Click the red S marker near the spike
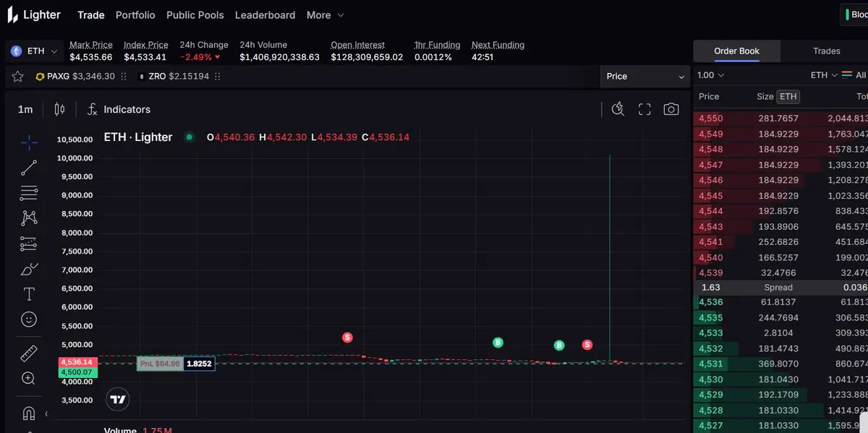Image resolution: width=868 pixels, height=433 pixels. coord(587,345)
